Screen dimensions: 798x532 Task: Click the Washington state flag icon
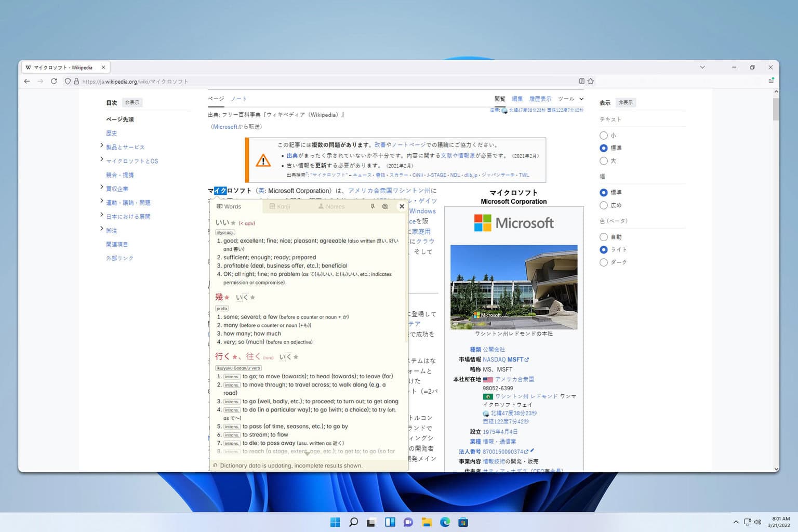coord(488,396)
